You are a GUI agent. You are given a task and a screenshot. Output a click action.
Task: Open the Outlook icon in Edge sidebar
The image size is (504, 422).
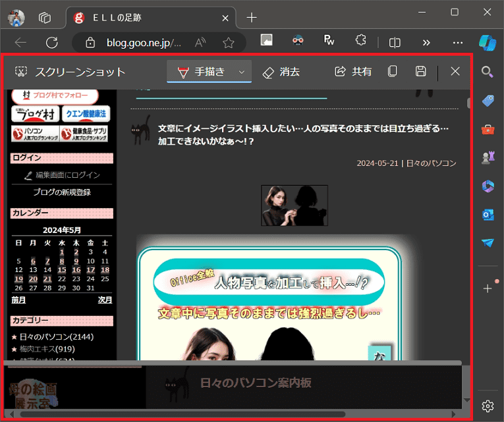pos(488,215)
